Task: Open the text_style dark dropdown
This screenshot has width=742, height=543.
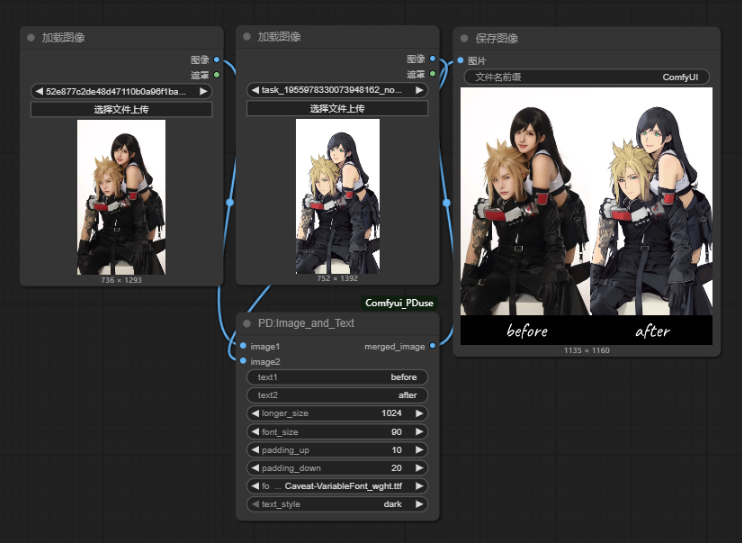Action: pyautogui.click(x=337, y=504)
